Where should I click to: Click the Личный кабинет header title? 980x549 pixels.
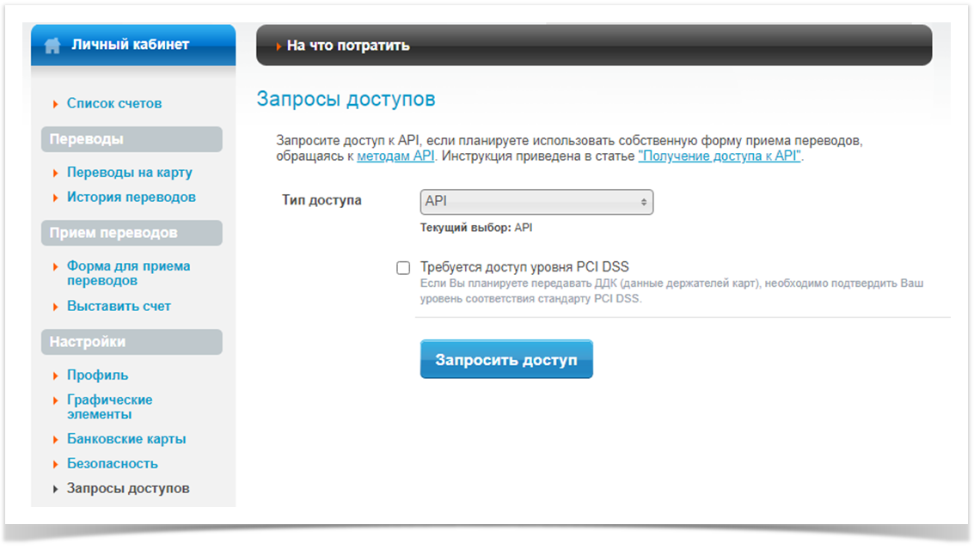[x=130, y=45]
